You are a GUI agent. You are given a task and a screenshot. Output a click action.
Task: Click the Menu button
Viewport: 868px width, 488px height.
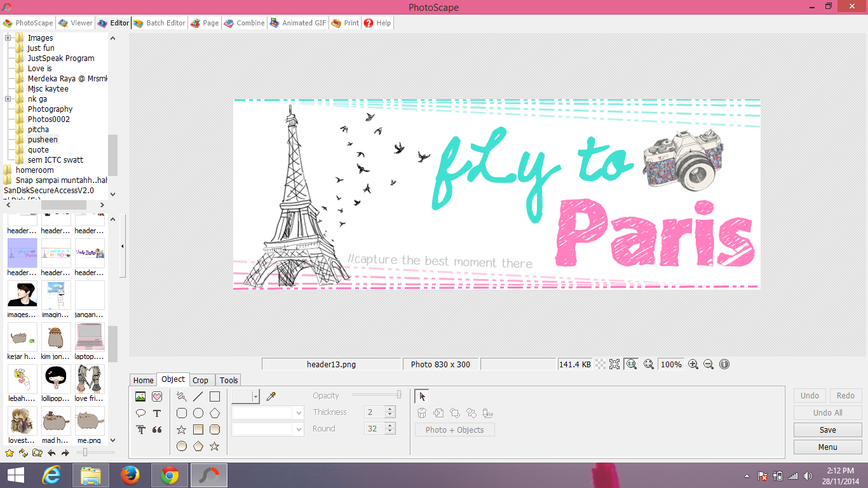pos(827,447)
